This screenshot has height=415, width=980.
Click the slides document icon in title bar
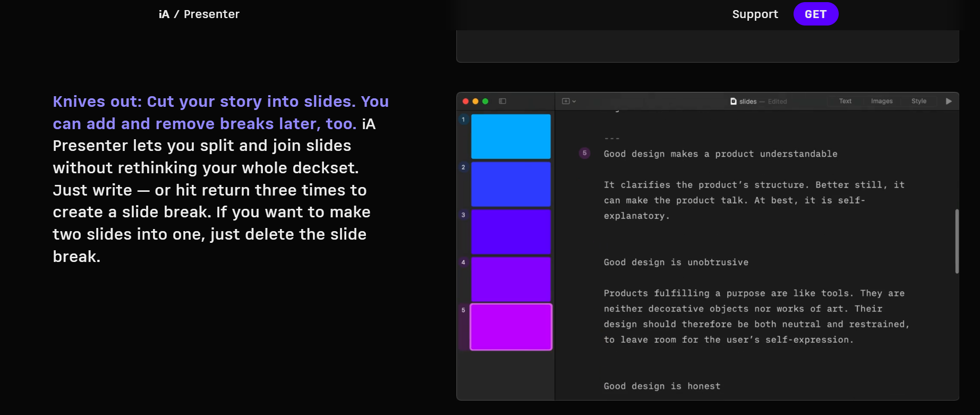tap(734, 101)
